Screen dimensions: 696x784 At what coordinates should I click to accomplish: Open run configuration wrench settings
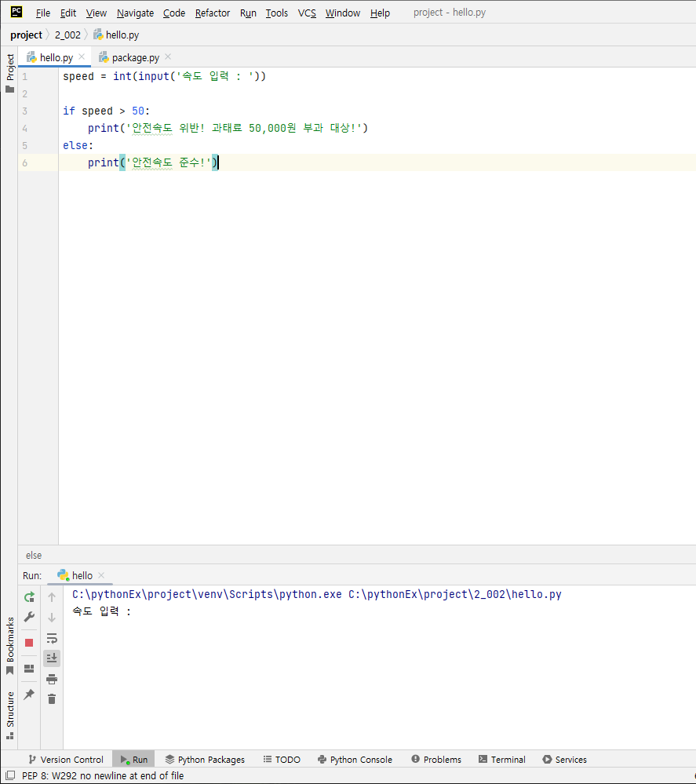pyautogui.click(x=29, y=617)
